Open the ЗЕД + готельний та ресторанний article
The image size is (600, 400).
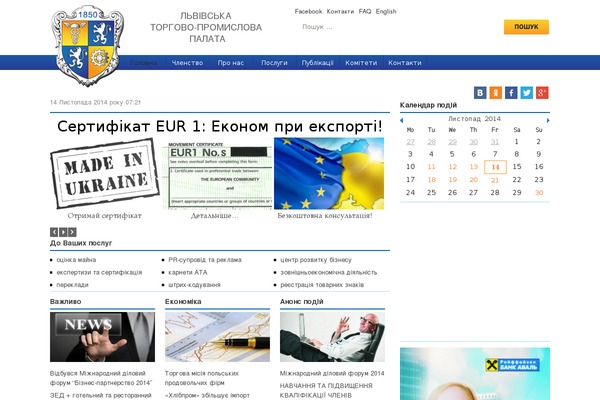(101, 395)
